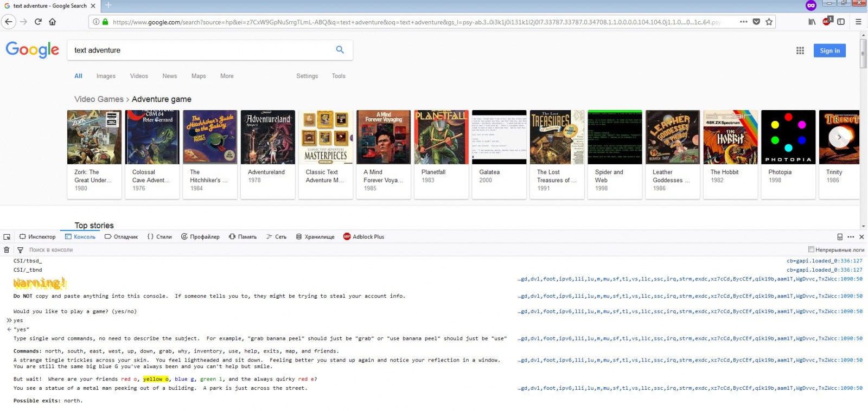Toggle devtools responsive design mode icon
This screenshot has height=411, width=868.
(840, 237)
